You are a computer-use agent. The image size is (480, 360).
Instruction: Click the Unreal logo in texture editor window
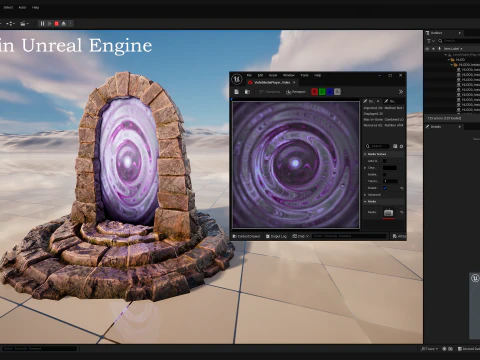[x=237, y=79]
